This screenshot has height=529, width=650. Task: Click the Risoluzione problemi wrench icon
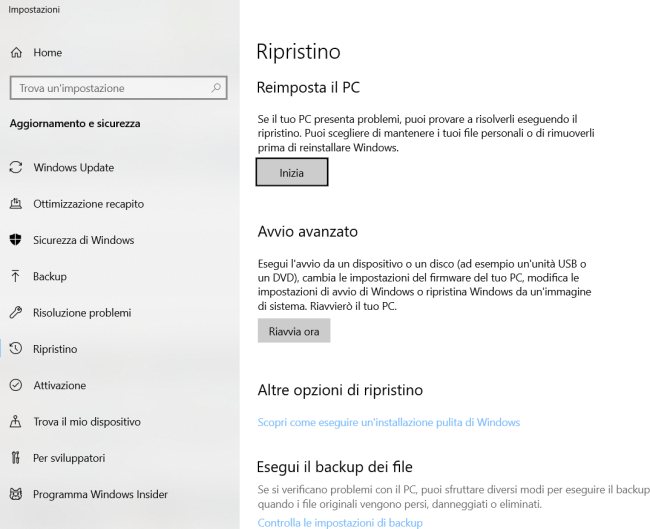point(15,313)
